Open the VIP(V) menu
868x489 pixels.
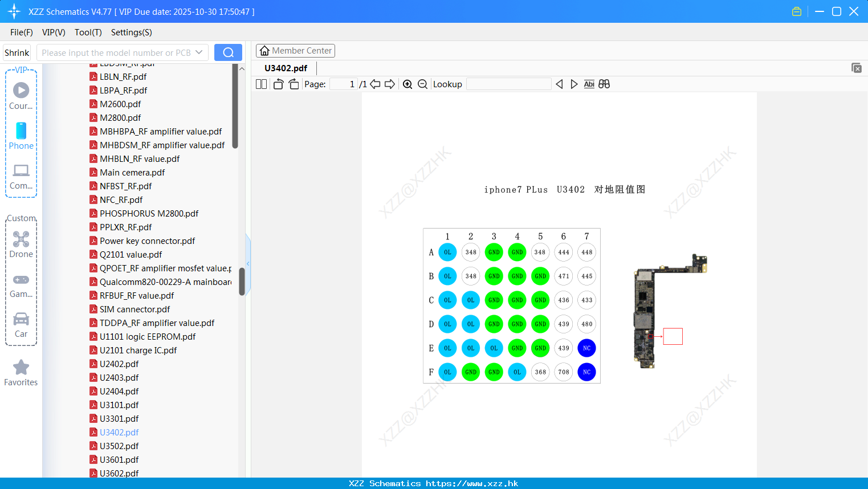point(54,32)
